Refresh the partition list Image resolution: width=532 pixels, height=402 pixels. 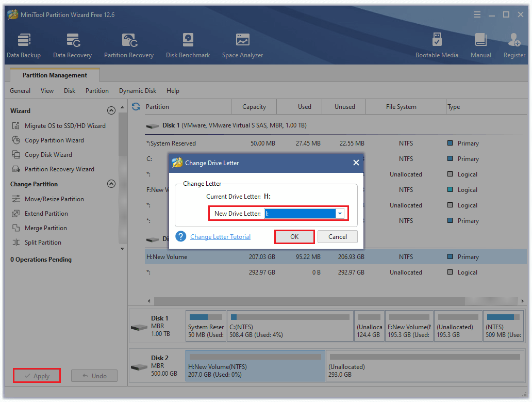point(136,107)
